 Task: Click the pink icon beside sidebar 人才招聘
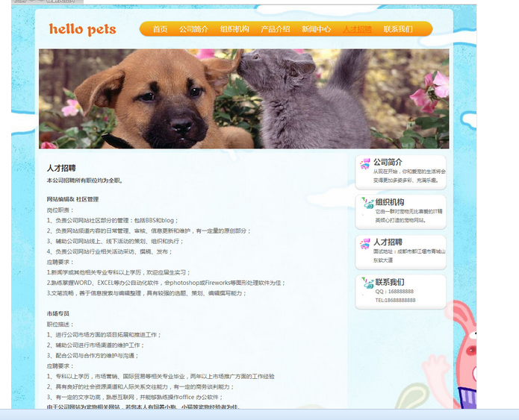365,244
